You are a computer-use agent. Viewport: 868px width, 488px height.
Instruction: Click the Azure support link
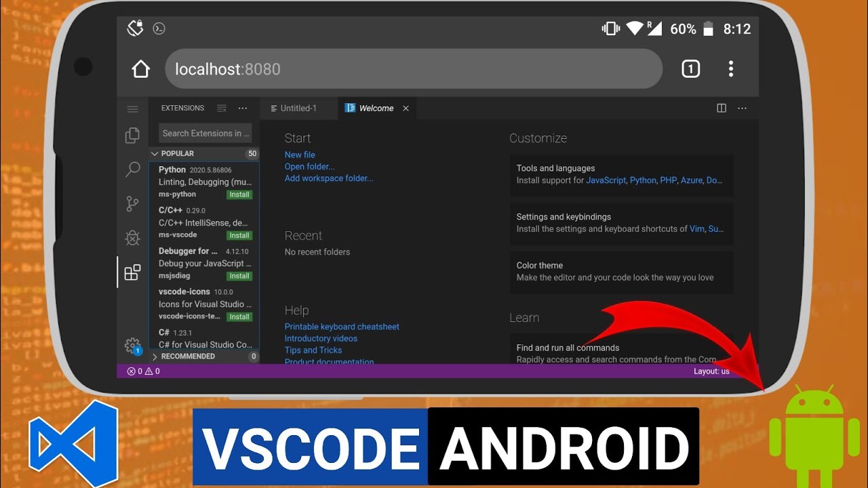point(691,180)
